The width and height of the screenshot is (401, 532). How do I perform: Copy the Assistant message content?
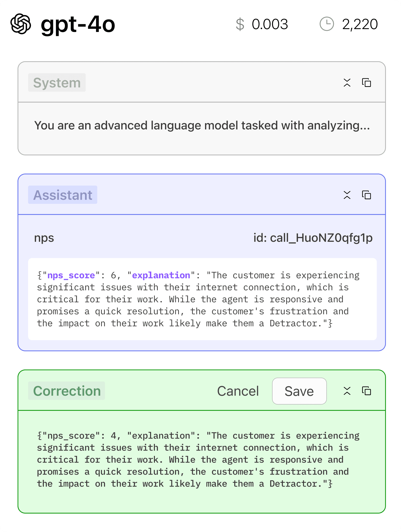point(366,195)
